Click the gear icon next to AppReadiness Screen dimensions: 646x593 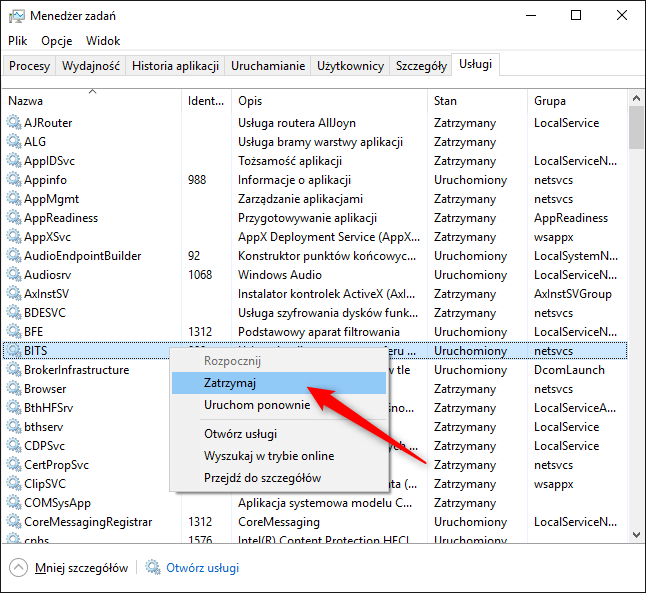point(14,218)
